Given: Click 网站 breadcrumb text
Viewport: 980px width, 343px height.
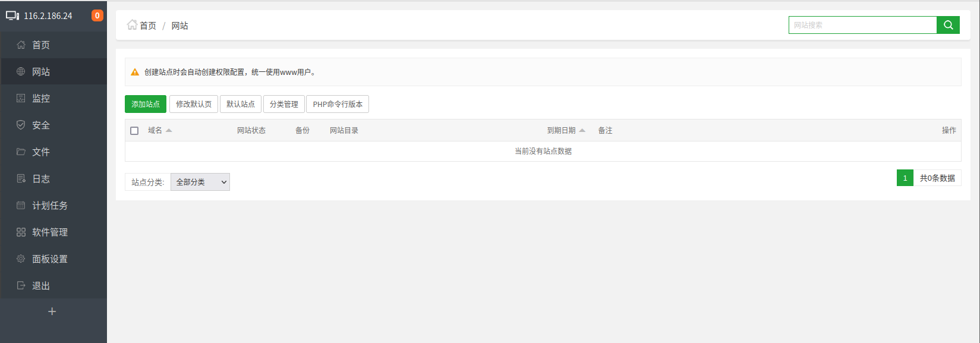Looking at the screenshot, I should click(x=180, y=26).
